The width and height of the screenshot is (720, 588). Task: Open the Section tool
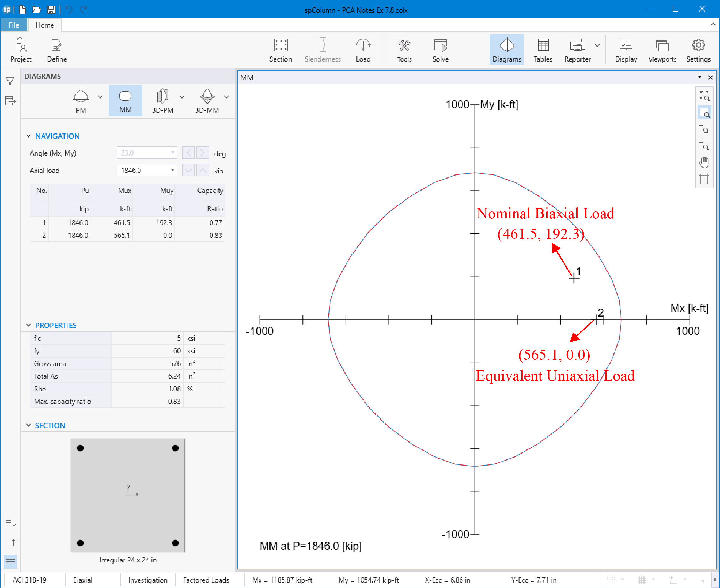280,50
